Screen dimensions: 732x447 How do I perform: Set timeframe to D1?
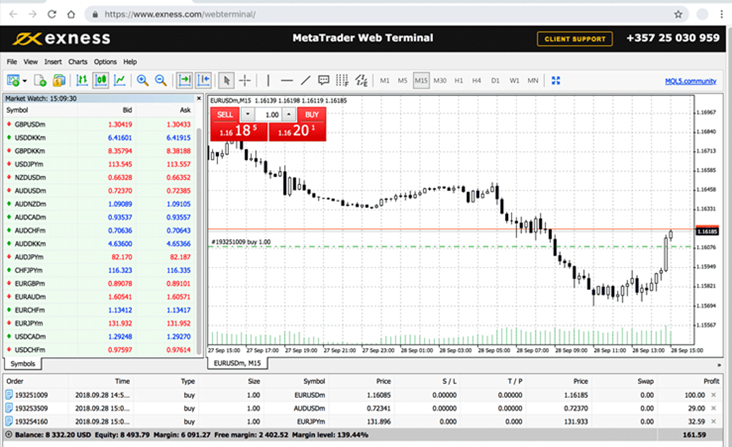495,81
